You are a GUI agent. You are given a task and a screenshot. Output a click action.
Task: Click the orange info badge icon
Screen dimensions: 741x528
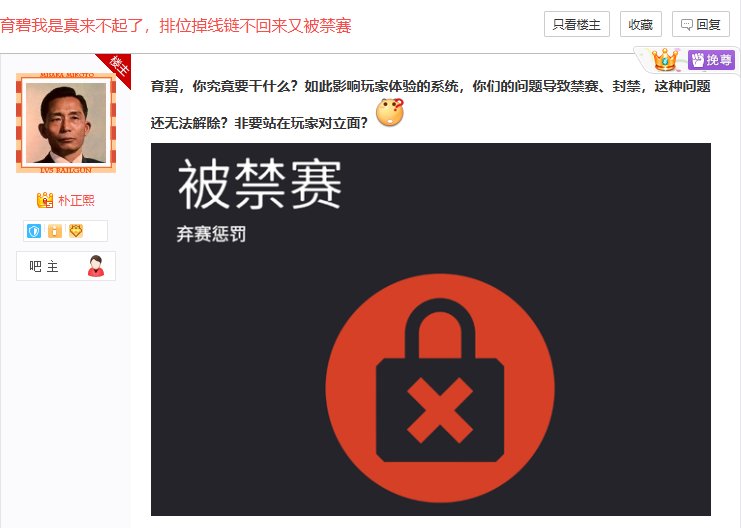(x=55, y=231)
